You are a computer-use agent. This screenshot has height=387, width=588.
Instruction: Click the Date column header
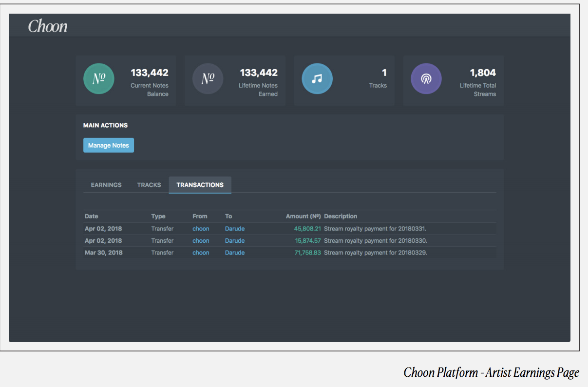[x=92, y=216]
